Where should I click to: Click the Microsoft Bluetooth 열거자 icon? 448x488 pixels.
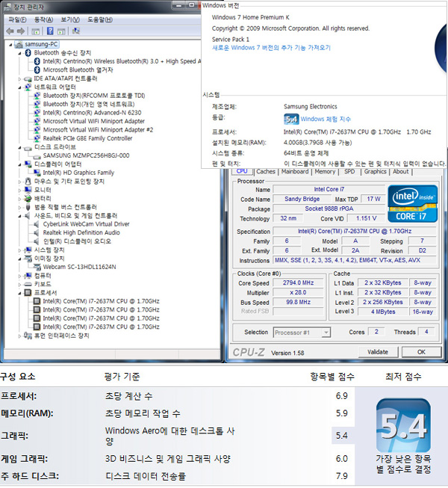tap(37, 70)
